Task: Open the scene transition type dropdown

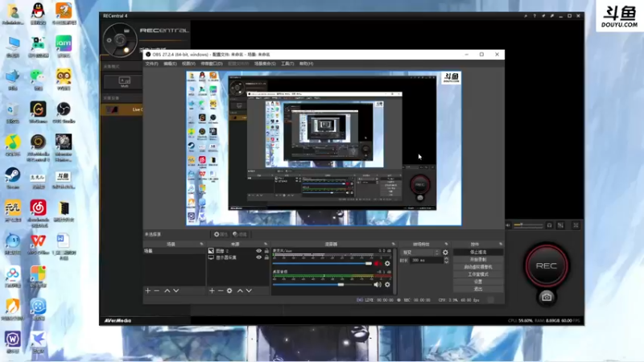Action: [x=420, y=253]
